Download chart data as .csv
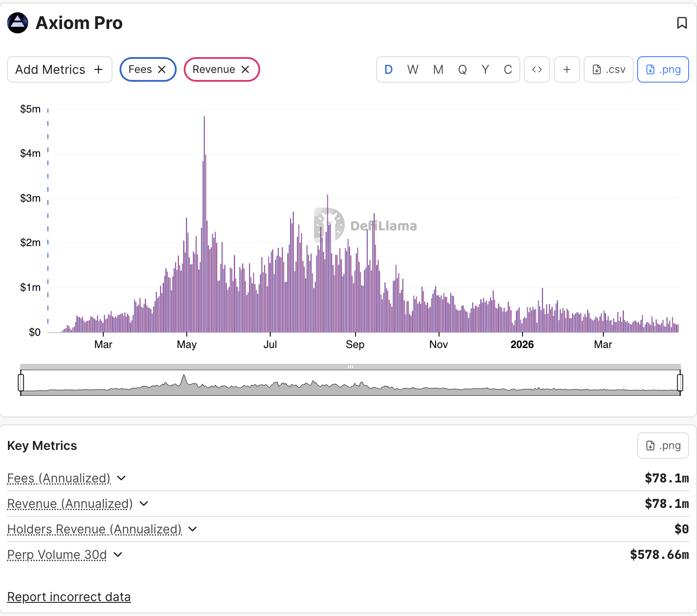This screenshot has height=616, width=697. [x=609, y=69]
